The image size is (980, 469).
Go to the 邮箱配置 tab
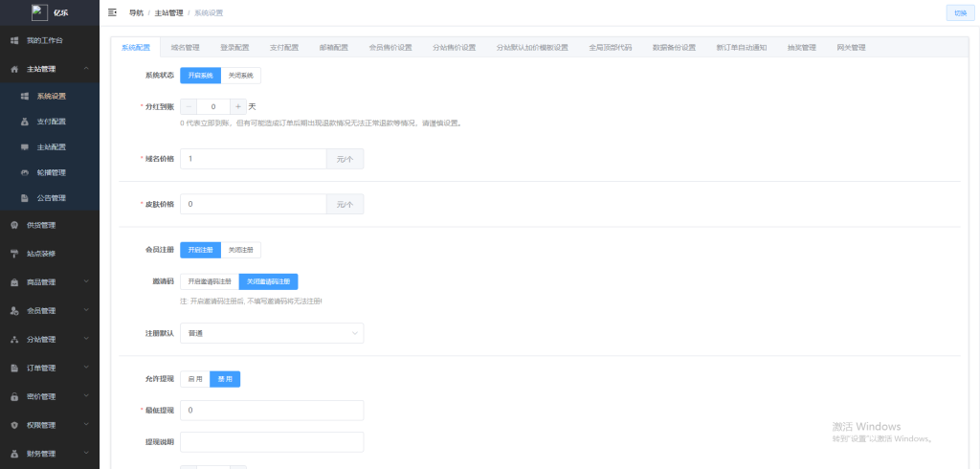pyautogui.click(x=333, y=48)
